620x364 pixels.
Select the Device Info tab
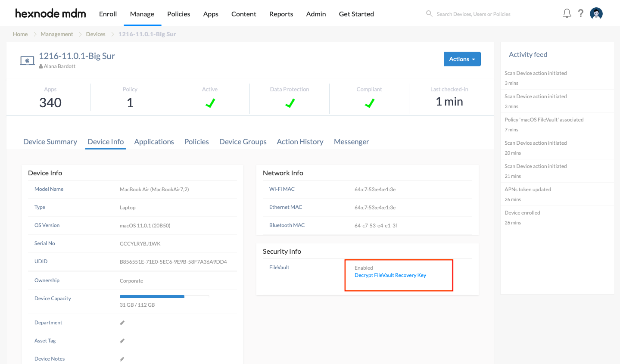point(106,142)
